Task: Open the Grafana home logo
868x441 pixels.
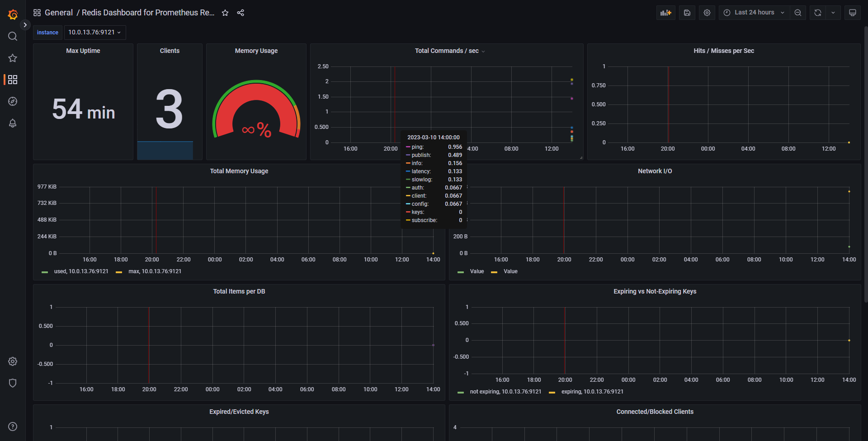Action: tap(13, 14)
